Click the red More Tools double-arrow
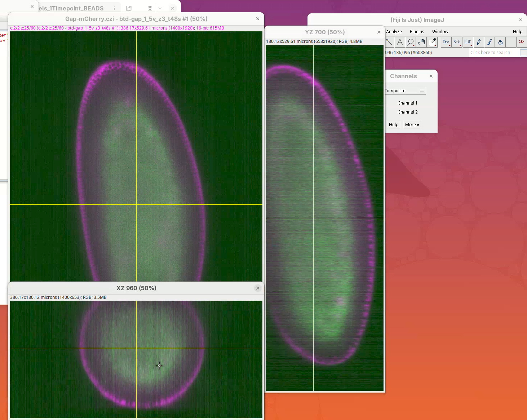This screenshot has width=527, height=420. 521,42
